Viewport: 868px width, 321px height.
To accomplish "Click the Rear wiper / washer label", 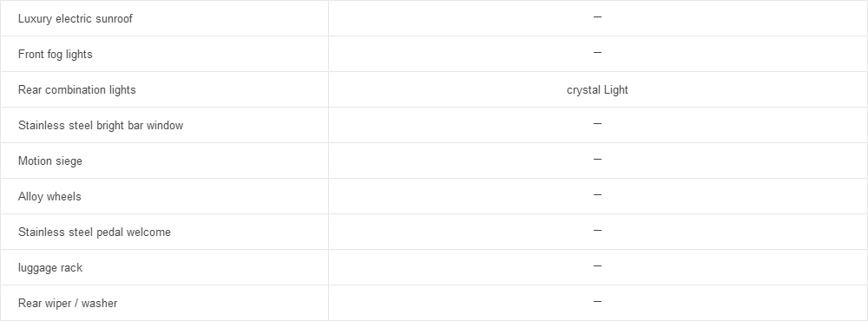I will click(x=68, y=303).
